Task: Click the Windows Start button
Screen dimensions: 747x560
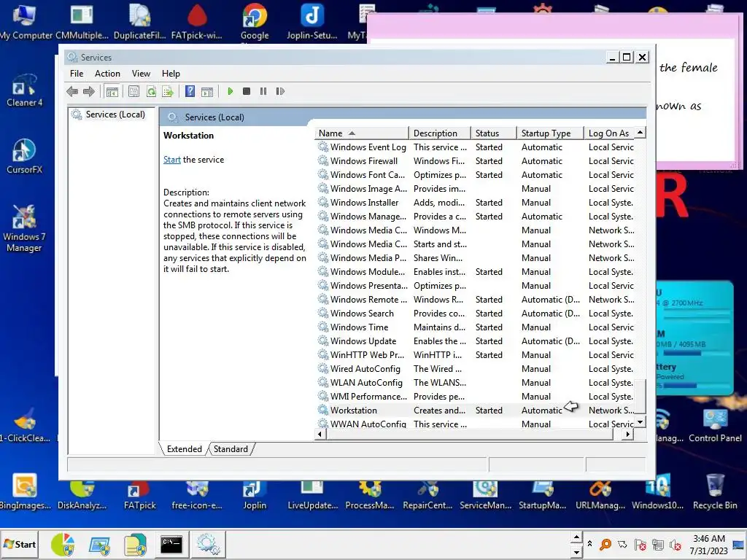Action: 20,544
